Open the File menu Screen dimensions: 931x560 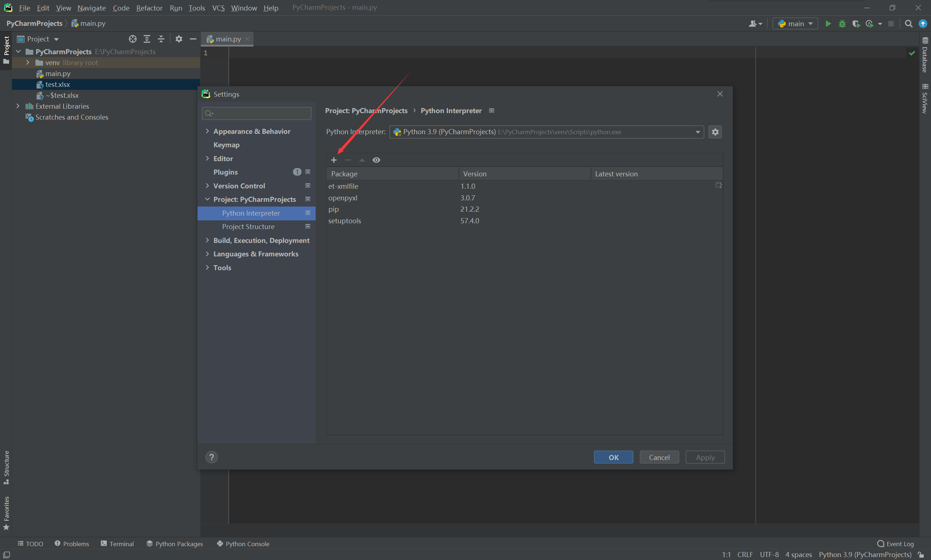[x=24, y=8]
